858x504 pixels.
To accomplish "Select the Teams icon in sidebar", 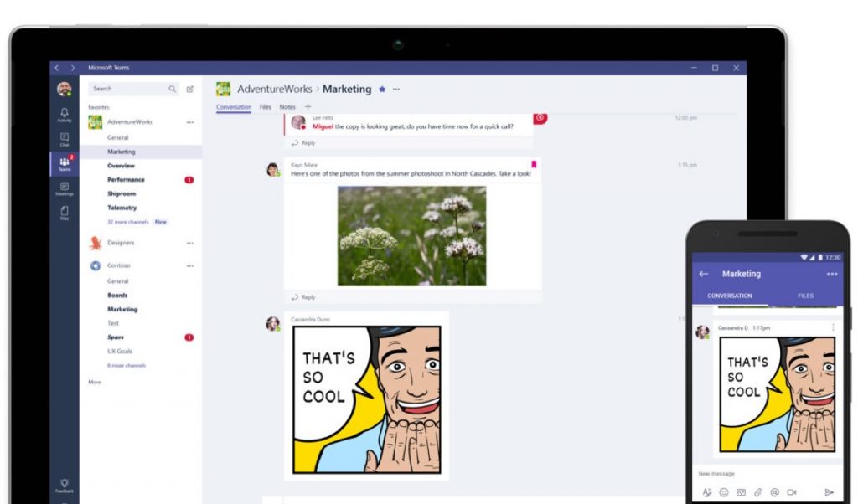I will point(64,163).
